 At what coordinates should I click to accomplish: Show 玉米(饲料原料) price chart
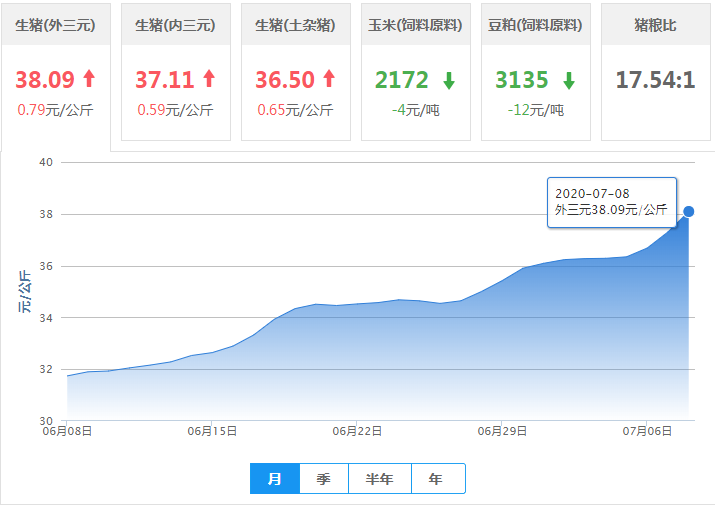pyautogui.click(x=415, y=25)
